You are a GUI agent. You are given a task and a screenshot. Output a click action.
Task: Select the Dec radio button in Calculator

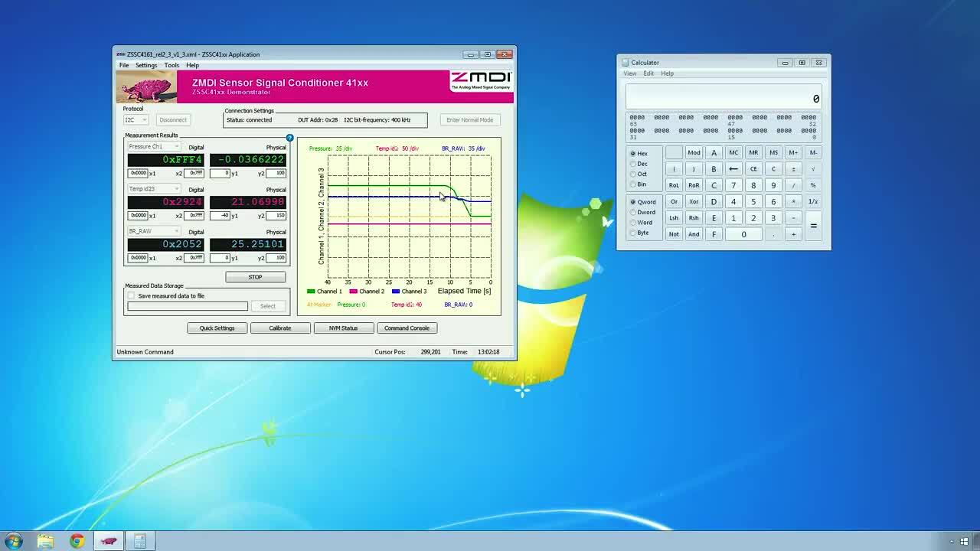pos(633,164)
